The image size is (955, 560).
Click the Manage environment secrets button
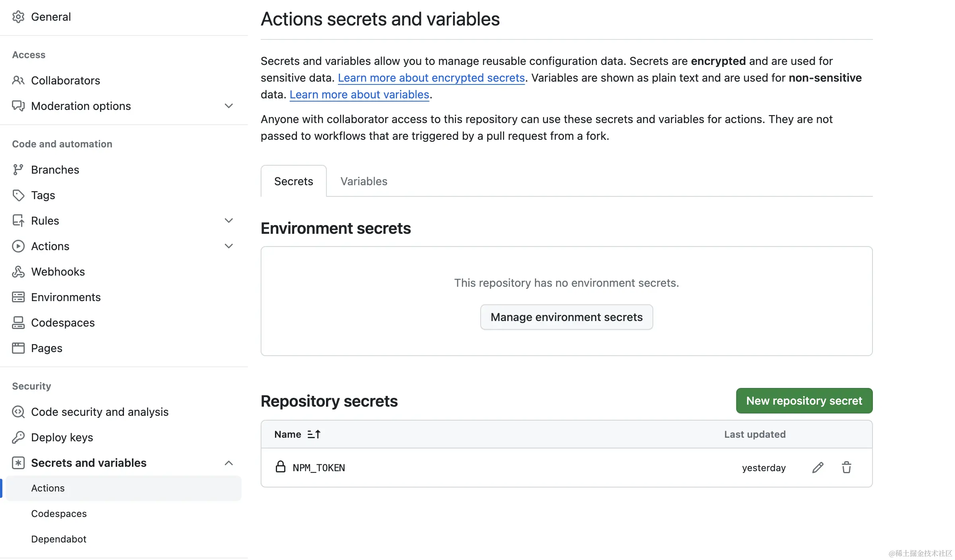(566, 317)
